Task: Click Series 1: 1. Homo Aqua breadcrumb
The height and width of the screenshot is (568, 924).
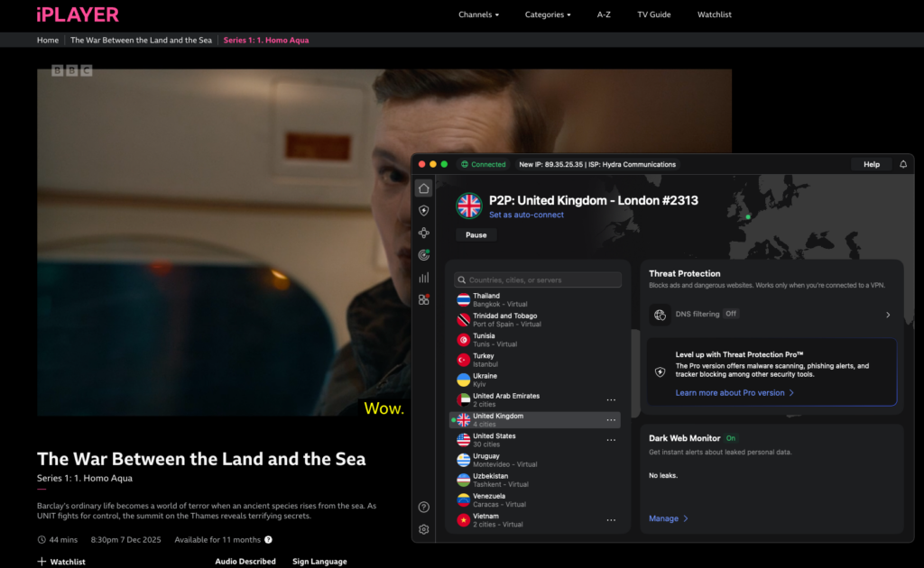Action: (266, 40)
